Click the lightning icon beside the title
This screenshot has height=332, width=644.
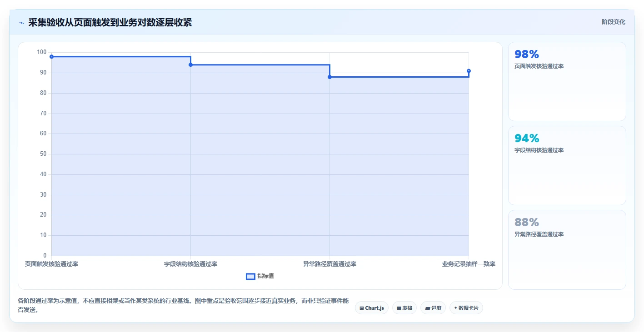click(x=21, y=23)
